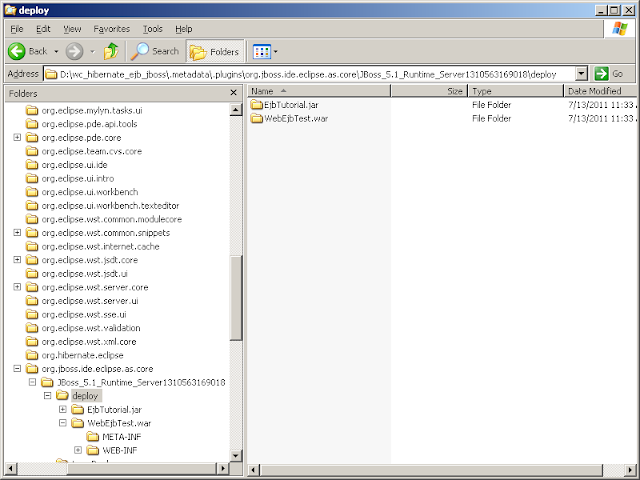Select org.eclipse.wst.xml.core folder icon

coord(32,342)
